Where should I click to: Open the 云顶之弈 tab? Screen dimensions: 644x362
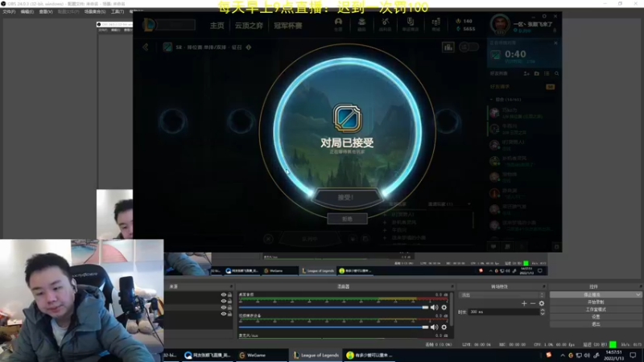click(x=249, y=26)
